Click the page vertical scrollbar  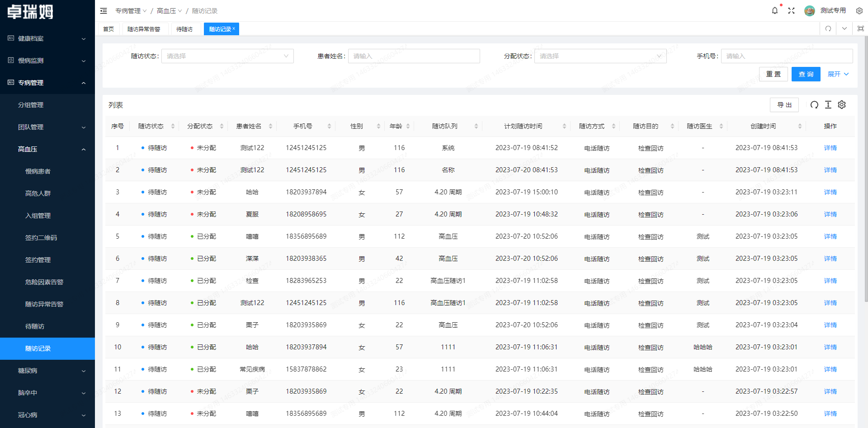click(x=866, y=169)
